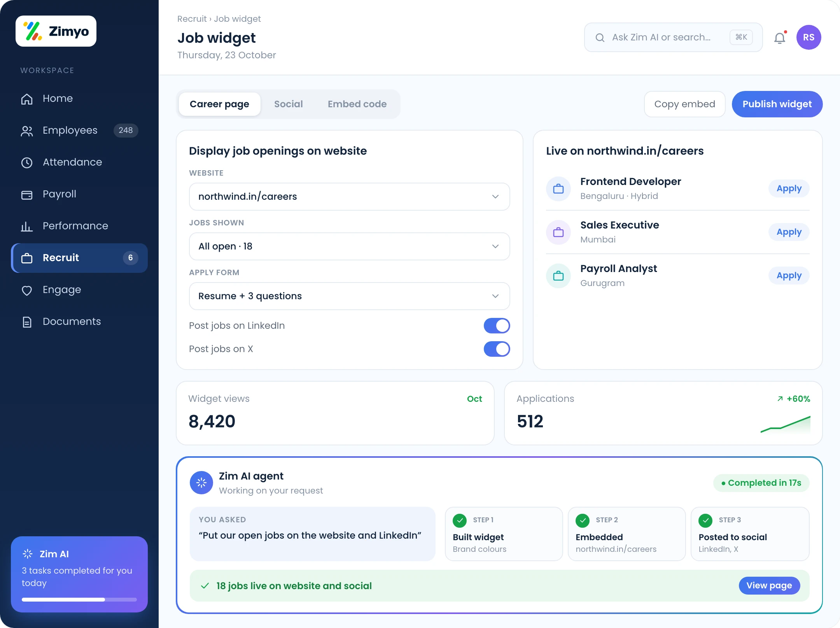Disable Post jobs on X switch
Screen dimensions: 840x628
click(497, 349)
